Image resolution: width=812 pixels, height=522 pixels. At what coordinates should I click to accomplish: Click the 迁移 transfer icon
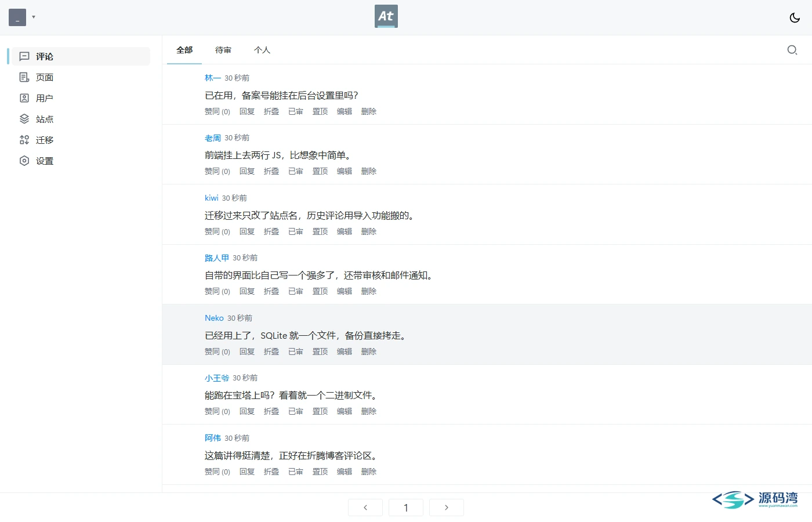coord(24,140)
